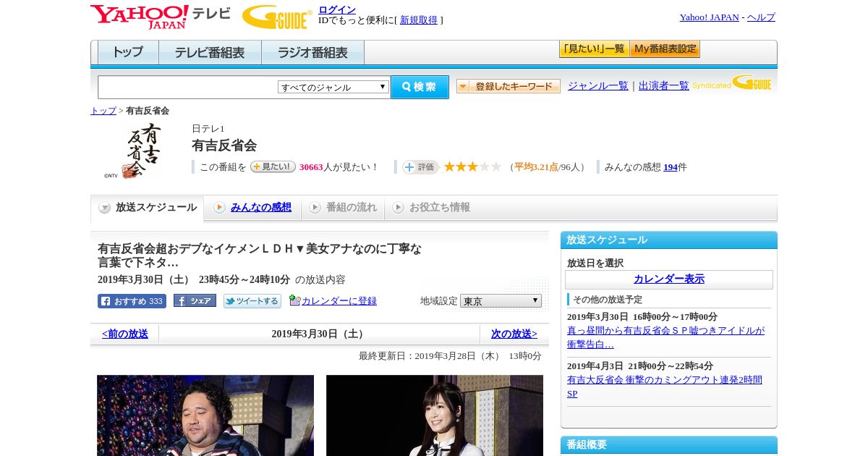Click the カレンダーに登録 link
The image size is (868, 456).
[339, 301]
